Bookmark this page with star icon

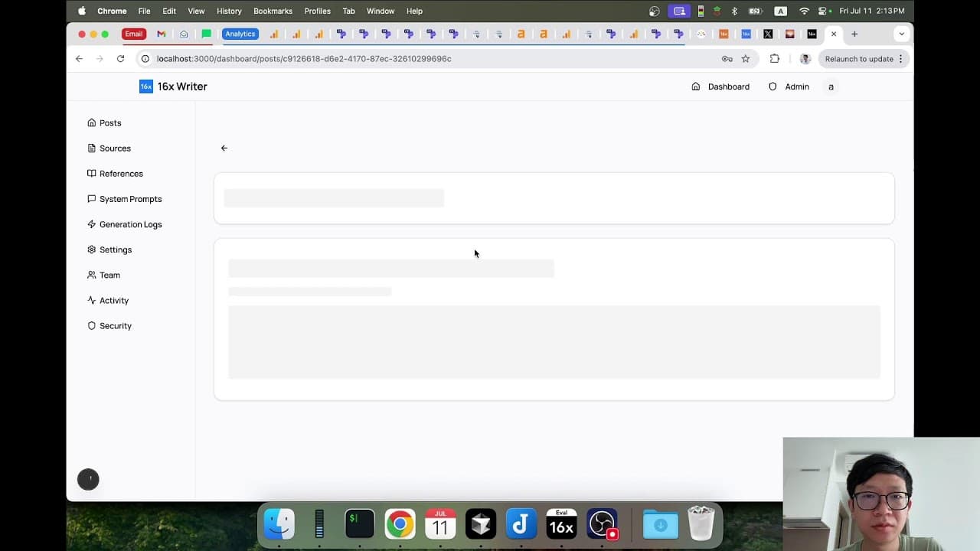coord(746,59)
